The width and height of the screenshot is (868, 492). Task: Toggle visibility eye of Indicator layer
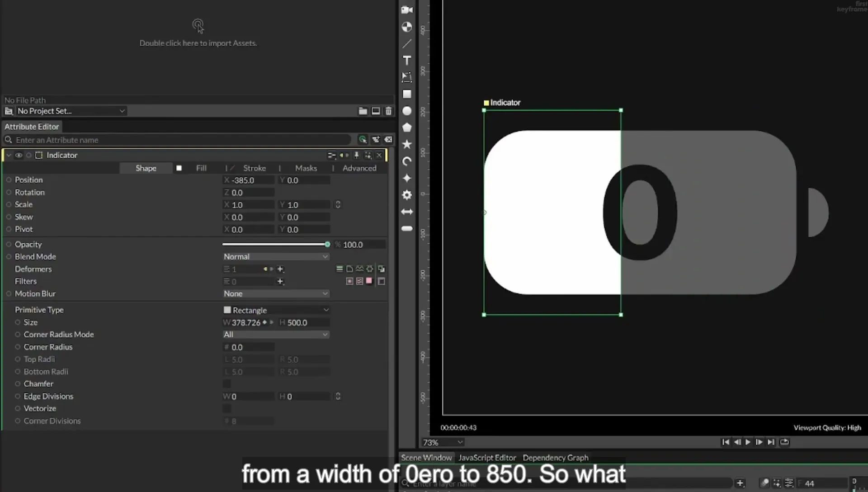point(19,155)
